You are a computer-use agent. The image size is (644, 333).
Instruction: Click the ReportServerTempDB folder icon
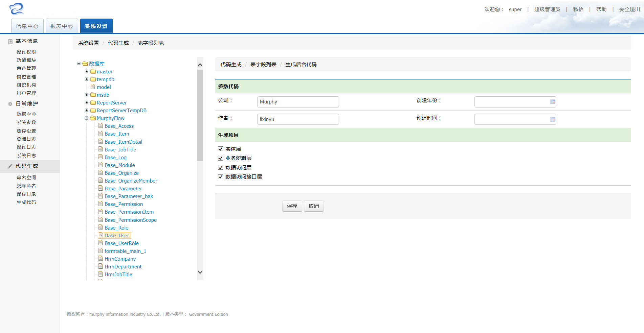[93, 110]
